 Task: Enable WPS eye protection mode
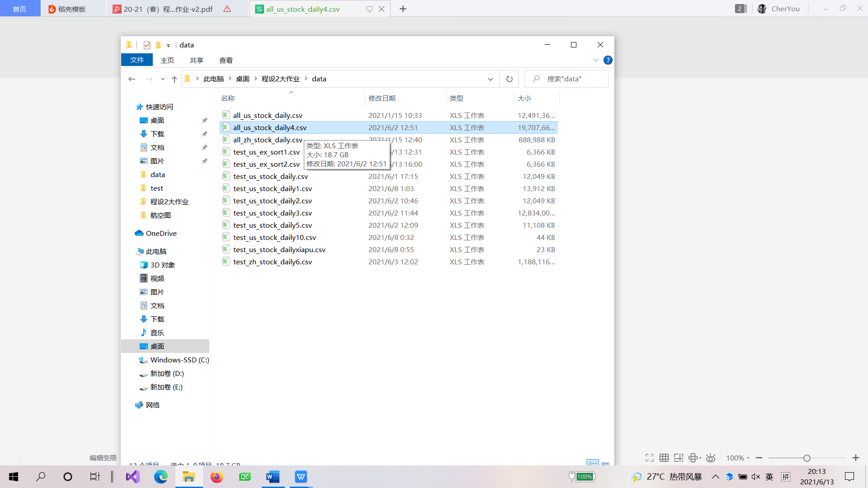(710, 458)
